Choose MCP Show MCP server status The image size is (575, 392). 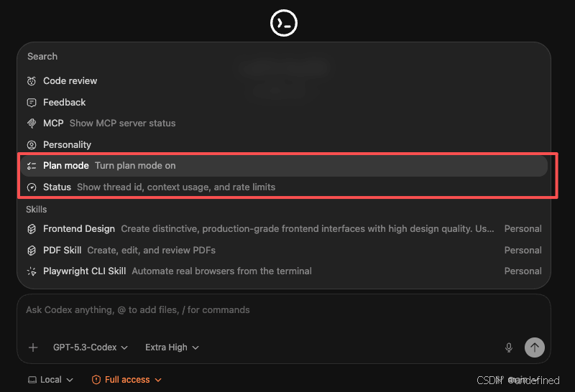[284, 123]
